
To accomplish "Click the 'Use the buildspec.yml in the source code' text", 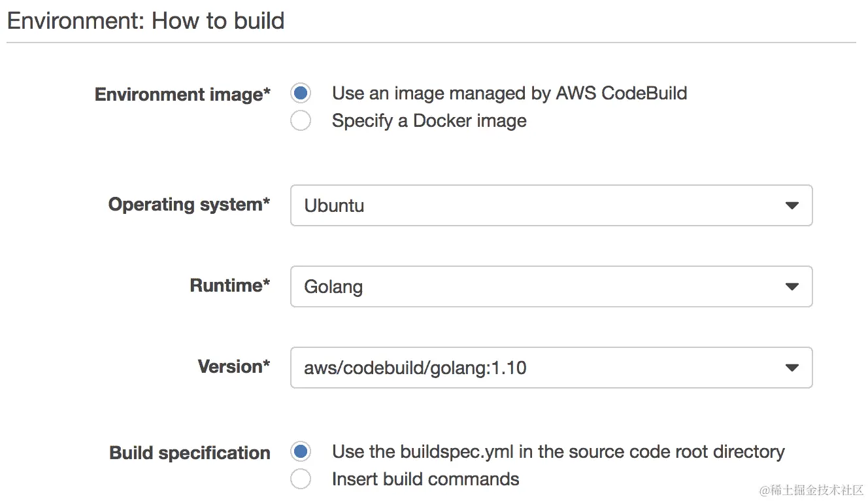I will point(558,452).
